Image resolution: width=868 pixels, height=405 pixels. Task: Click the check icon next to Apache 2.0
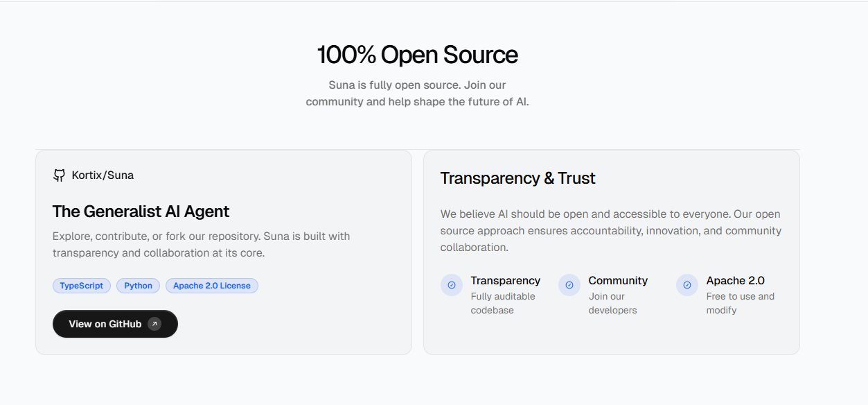pyautogui.click(x=687, y=285)
